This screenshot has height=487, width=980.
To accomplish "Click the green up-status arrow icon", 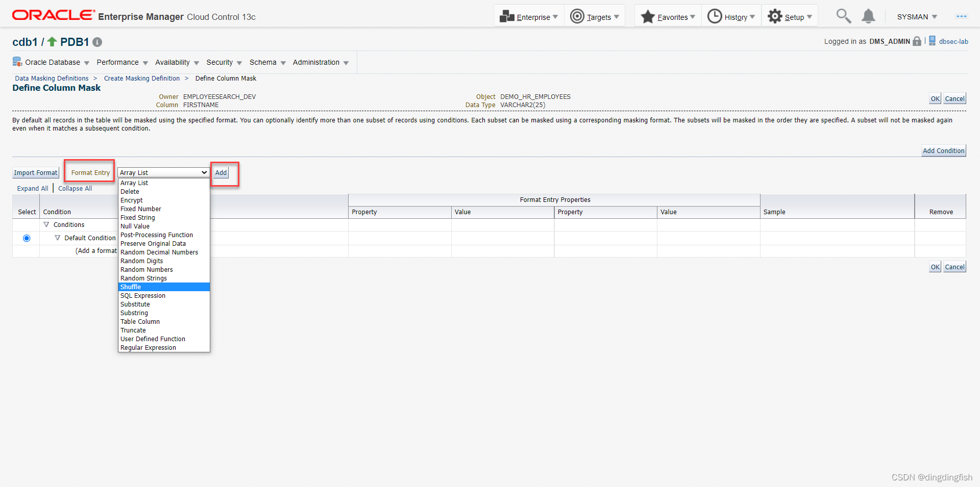I will point(52,41).
